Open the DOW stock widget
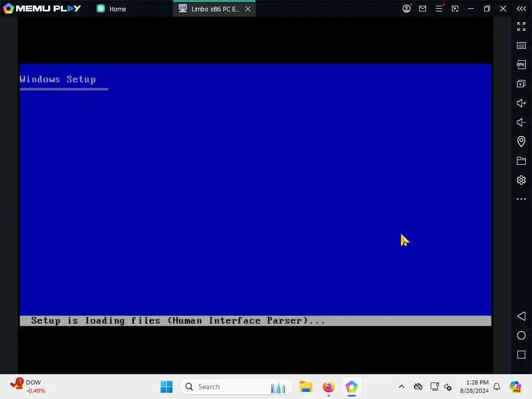 (28, 387)
